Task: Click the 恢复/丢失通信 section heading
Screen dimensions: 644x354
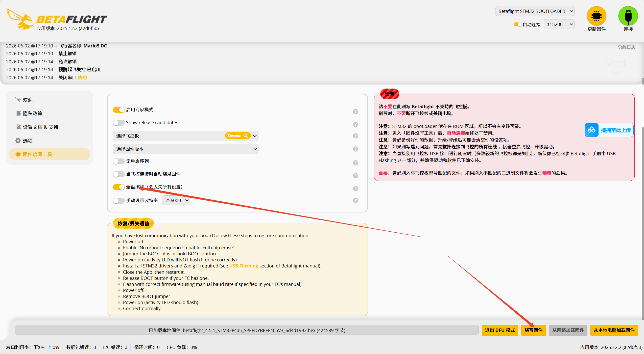Action: pos(133,223)
